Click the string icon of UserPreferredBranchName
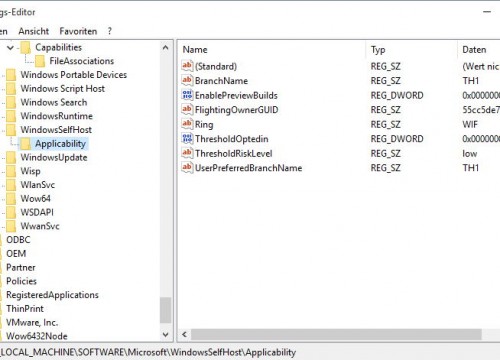Screen dimensions: 500x360 pyautogui.click(x=187, y=167)
